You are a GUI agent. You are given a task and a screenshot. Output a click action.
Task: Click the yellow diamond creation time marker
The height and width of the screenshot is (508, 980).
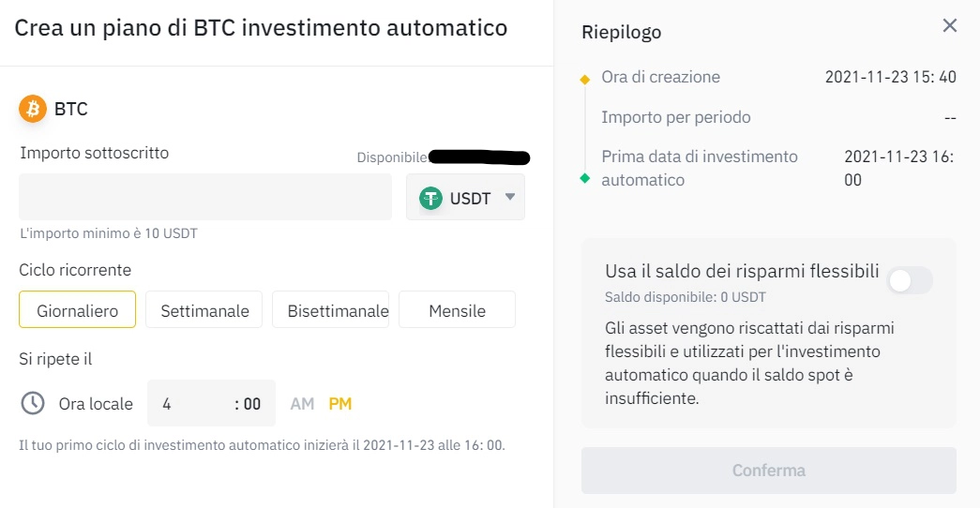(585, 79)
